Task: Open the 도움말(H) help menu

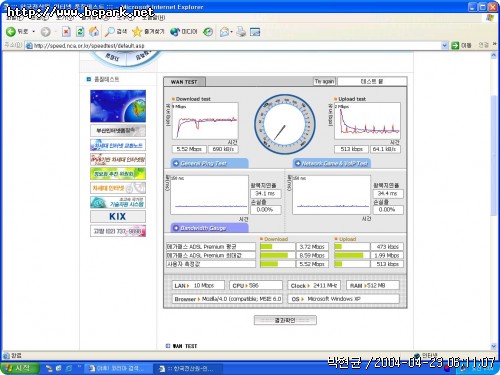Action: 153,17
